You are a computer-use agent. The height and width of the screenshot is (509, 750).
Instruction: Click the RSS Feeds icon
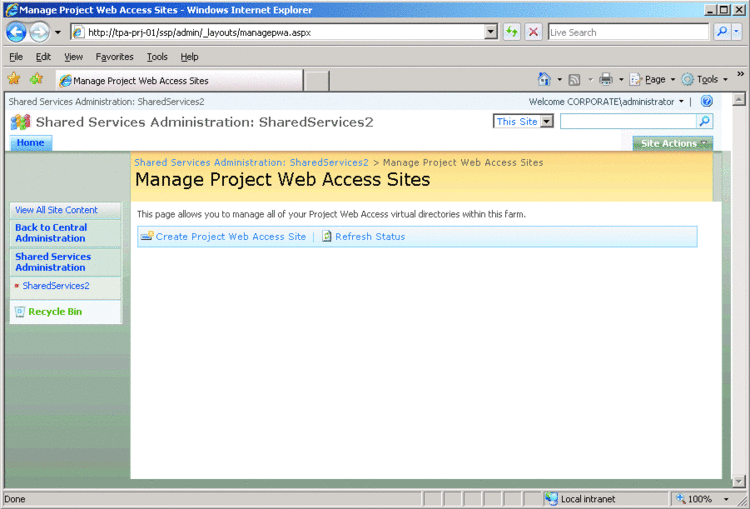(574, 79)
